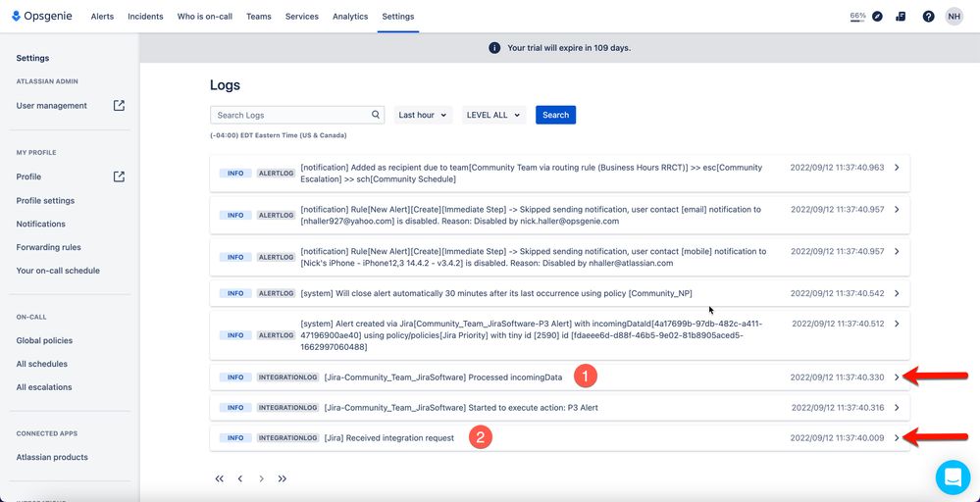Viewport: 980px width, 502px height.
Task: Open the chat support bubble
Action: pyautogui.click(x=952, y=477)
